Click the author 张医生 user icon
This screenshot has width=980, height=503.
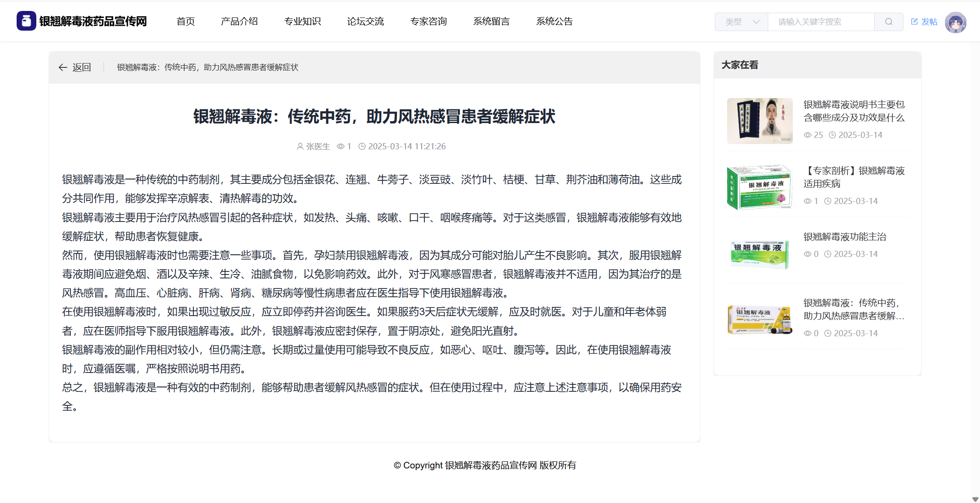tap(300, 147)
